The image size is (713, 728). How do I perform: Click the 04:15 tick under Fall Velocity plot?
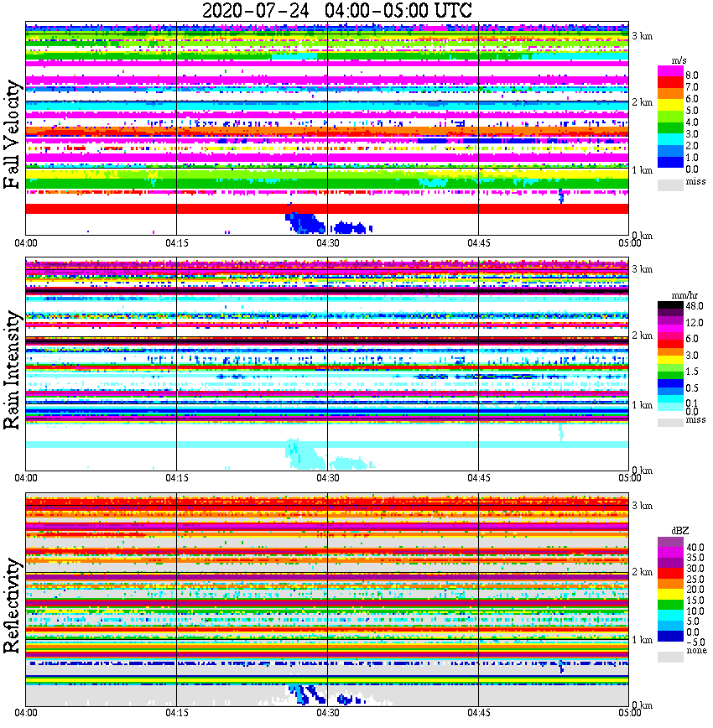[x=177, y=243]
